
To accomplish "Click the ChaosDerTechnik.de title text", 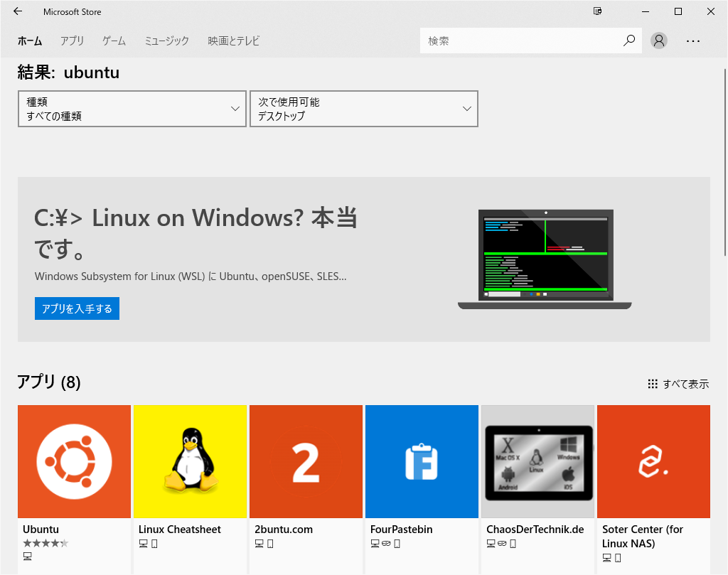I will coord(535,529).
